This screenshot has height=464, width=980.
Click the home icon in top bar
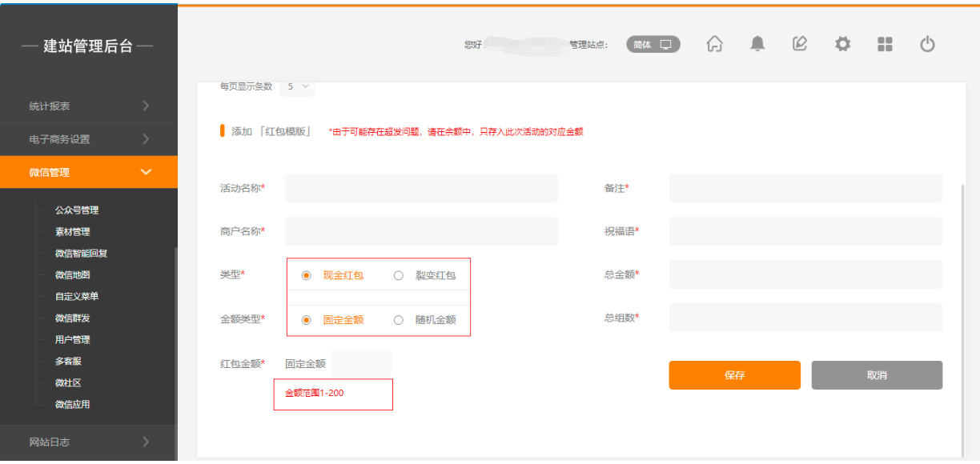tap(714, 45)
